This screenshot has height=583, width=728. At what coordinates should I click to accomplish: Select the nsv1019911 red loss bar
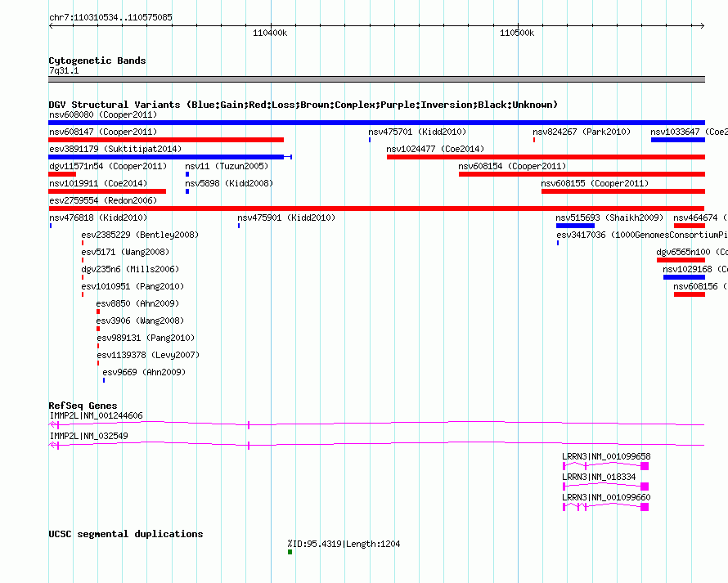pos(107,191)
